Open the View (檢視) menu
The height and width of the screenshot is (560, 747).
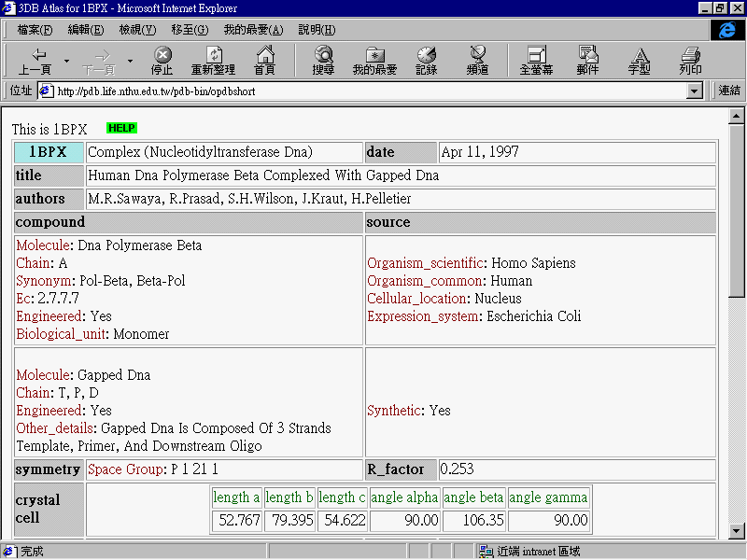point(137,30)
